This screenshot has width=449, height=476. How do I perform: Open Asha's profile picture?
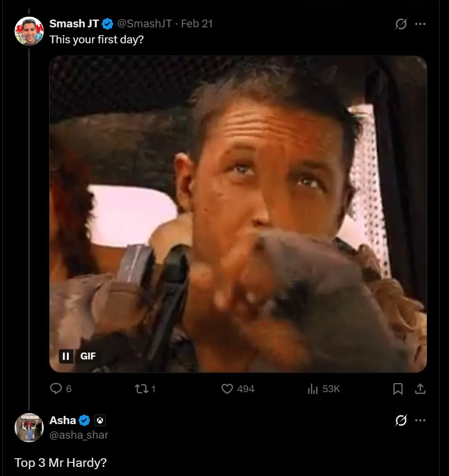click(29, 427)
